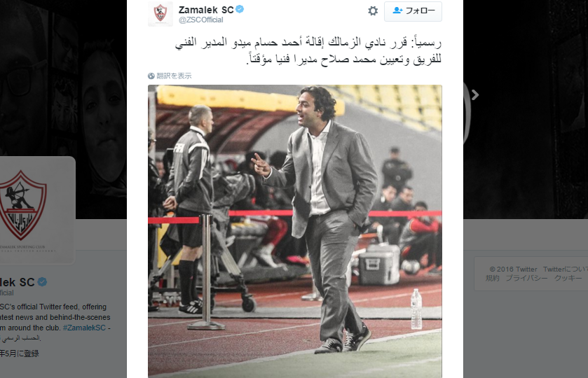
Task: Open the #ZamalekSC hashtag in bio
Action: coord(84,328)
